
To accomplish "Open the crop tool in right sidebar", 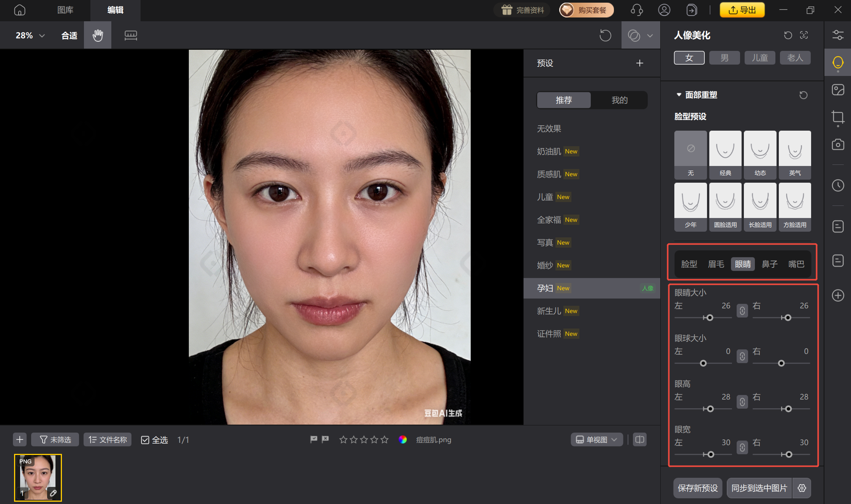I will (838, 118).
